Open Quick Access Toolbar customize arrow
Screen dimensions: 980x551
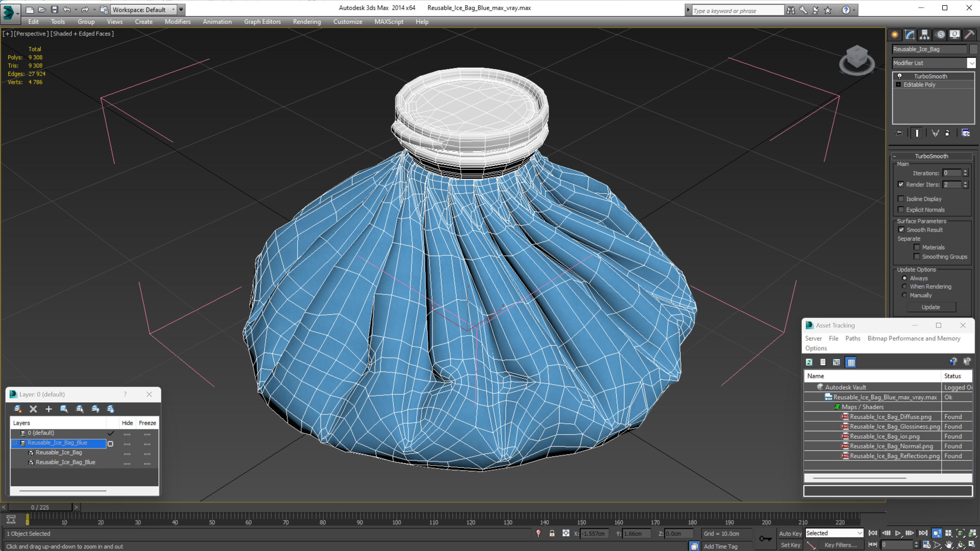point(181,10)
